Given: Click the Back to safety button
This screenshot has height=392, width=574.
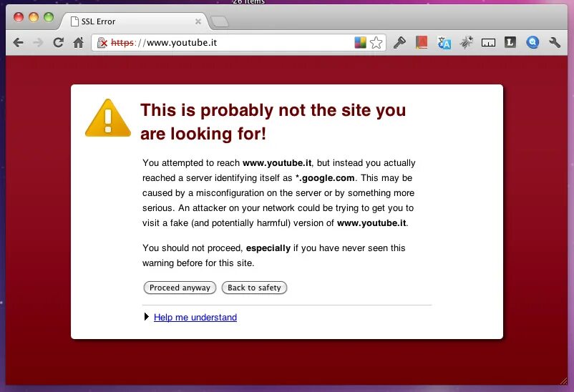Looking at the screenshot, I should tap(254, 288).
